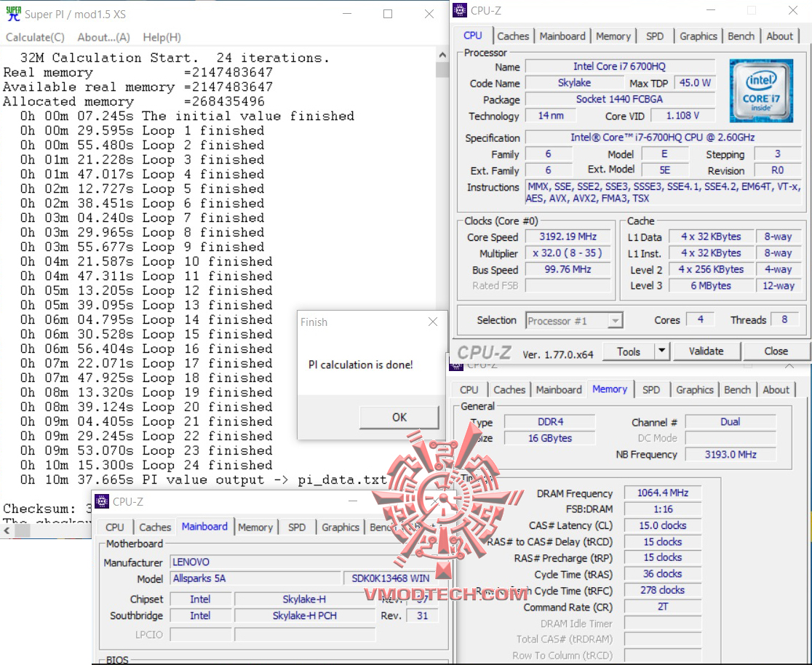This screenshot has height=665, width=812.
Task: Close the Finish dialog with the X
Action: click(433, 322)
